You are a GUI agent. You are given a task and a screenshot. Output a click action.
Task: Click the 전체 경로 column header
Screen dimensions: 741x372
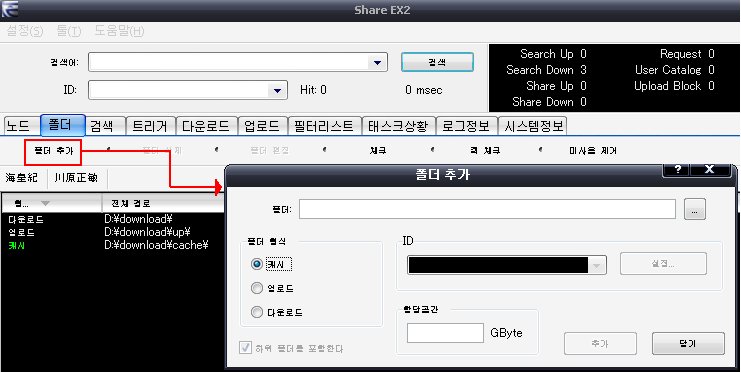pos(131,203)
